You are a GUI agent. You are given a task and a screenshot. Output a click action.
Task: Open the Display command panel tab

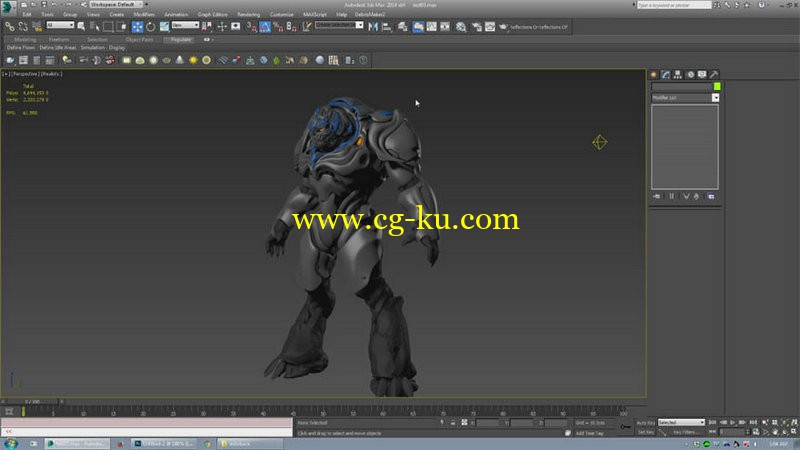click(x=702, y=74)
